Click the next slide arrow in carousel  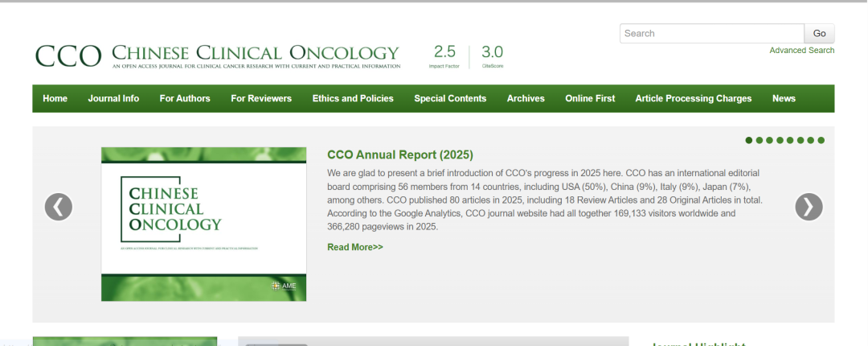coord(809,207)
